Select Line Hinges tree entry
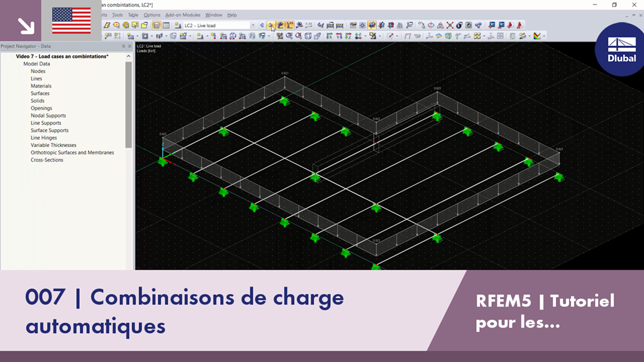The height and width of the screenshot is (362, 644). pyautogui.click(x=43, y=138)
